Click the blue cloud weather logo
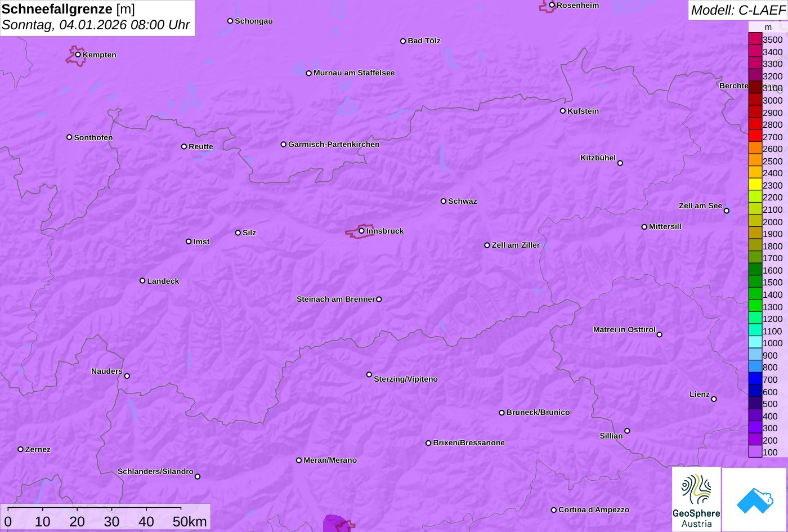The width and height of the screenshot is (788, 532). pos(754,500)
